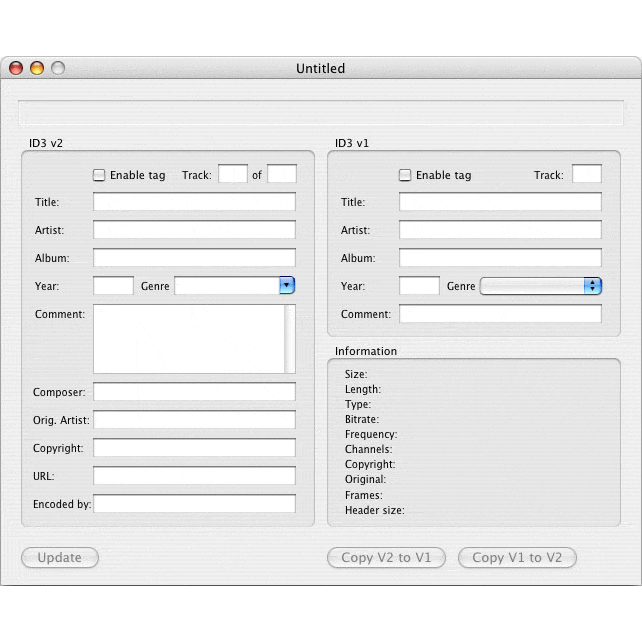Focus the URL field

click(x=194, y=475)
